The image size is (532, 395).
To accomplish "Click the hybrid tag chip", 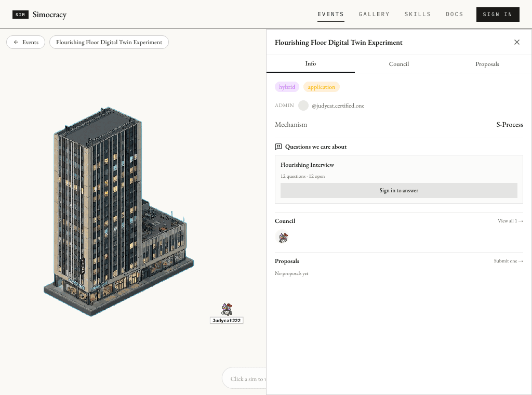I will (287, 87).
